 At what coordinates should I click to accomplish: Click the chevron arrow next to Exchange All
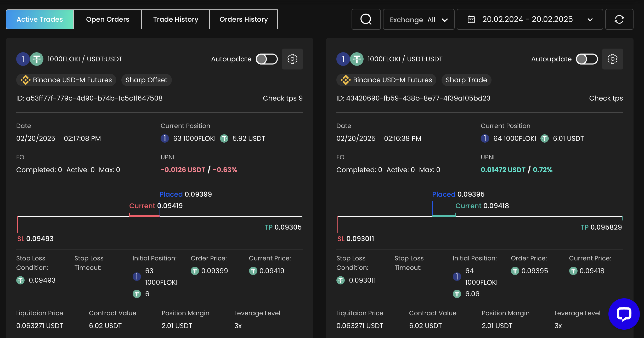coord(445,20)
